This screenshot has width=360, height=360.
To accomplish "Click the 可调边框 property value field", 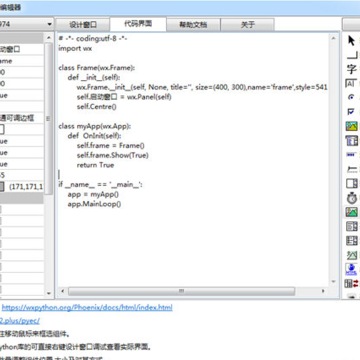I will [x=22, y=118].
